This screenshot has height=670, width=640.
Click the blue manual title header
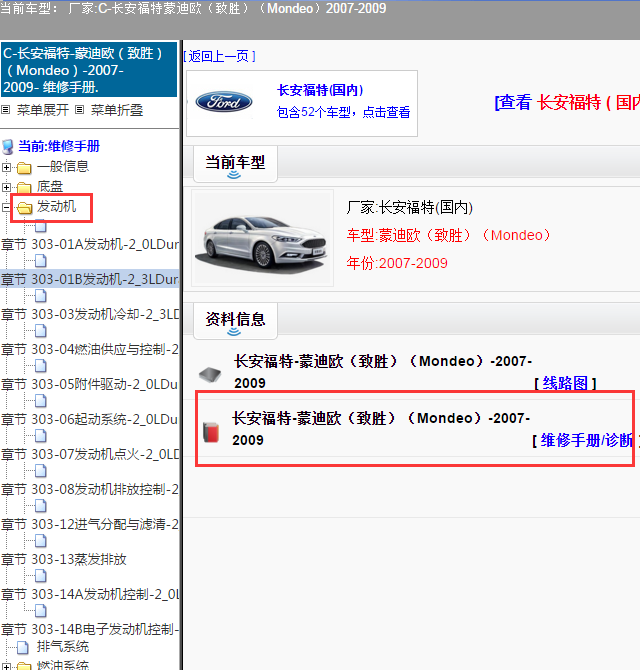88,70
